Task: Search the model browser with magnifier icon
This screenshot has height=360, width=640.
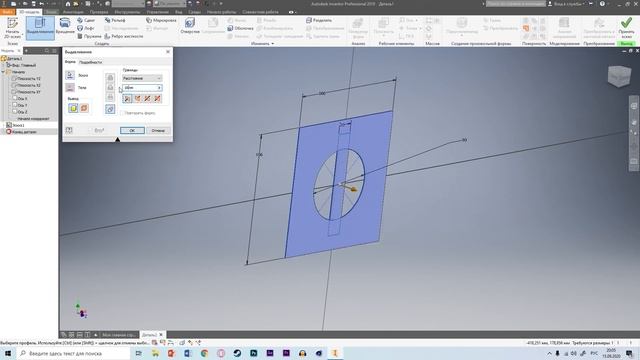Action: pos(47,51)
